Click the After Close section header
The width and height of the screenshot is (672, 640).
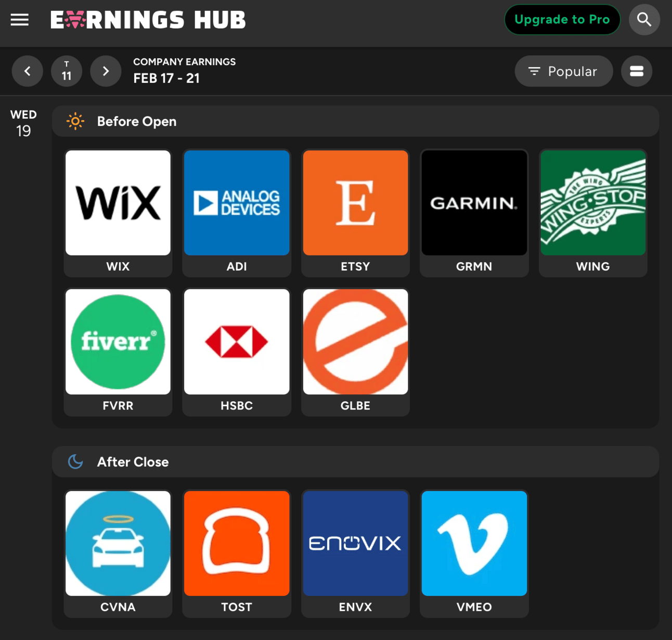[356, 462]
